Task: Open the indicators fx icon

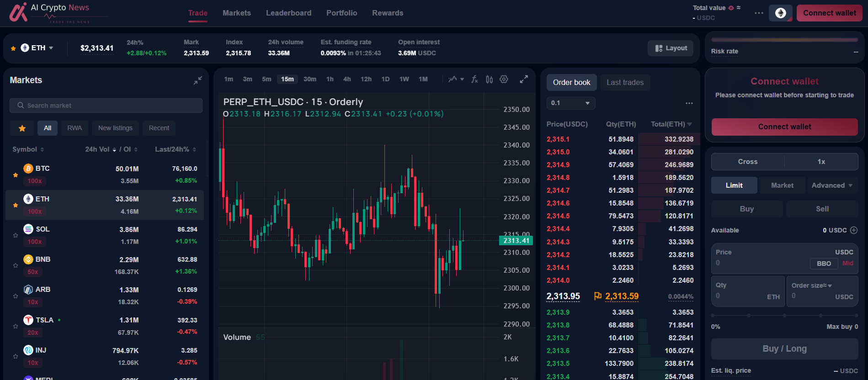Action: tap(474, 79)
